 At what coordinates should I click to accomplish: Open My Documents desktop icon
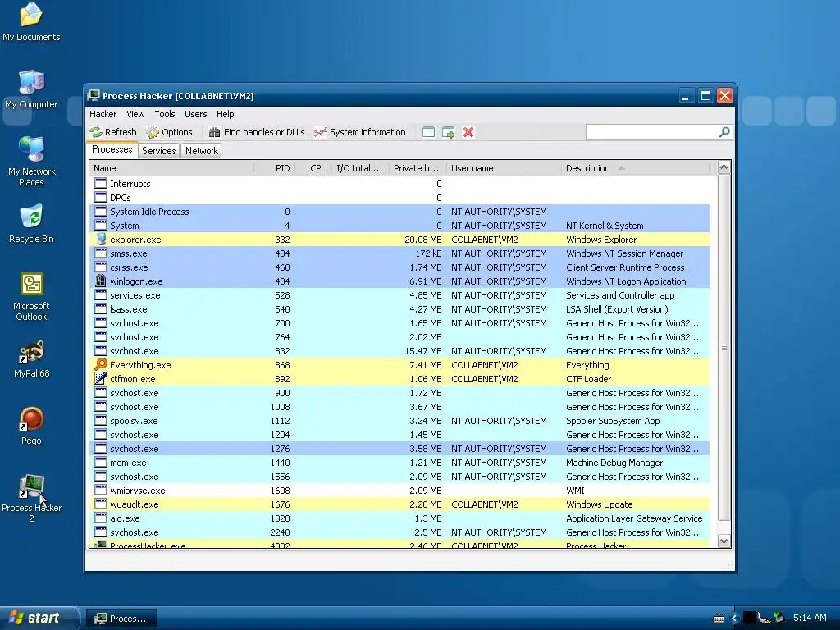31,22
